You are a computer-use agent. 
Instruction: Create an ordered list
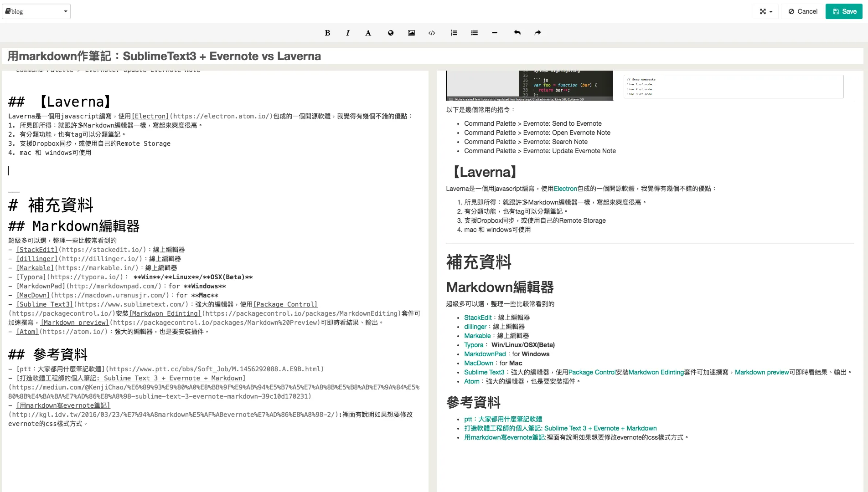coord(454,32)
